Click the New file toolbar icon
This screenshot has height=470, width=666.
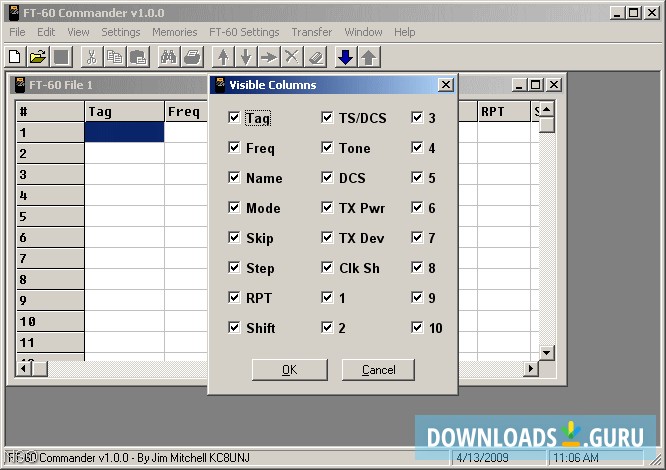[x=15, y=57]
